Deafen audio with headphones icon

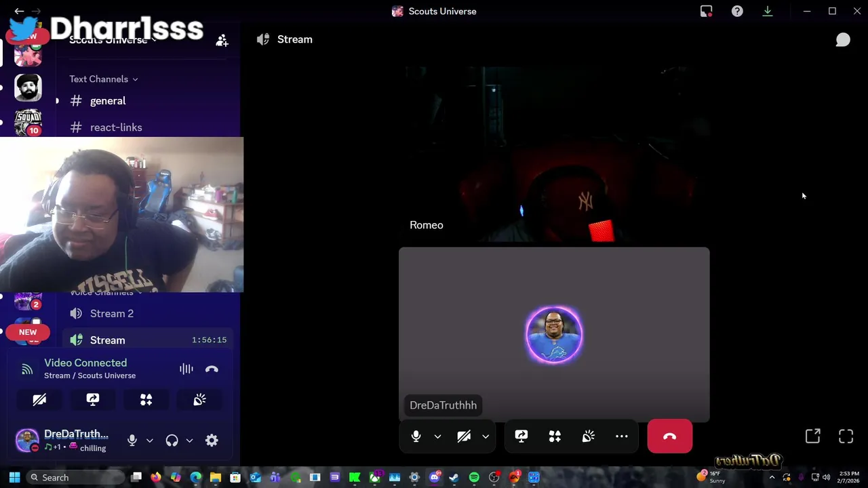pyautogui.click(x=172, y=440)
